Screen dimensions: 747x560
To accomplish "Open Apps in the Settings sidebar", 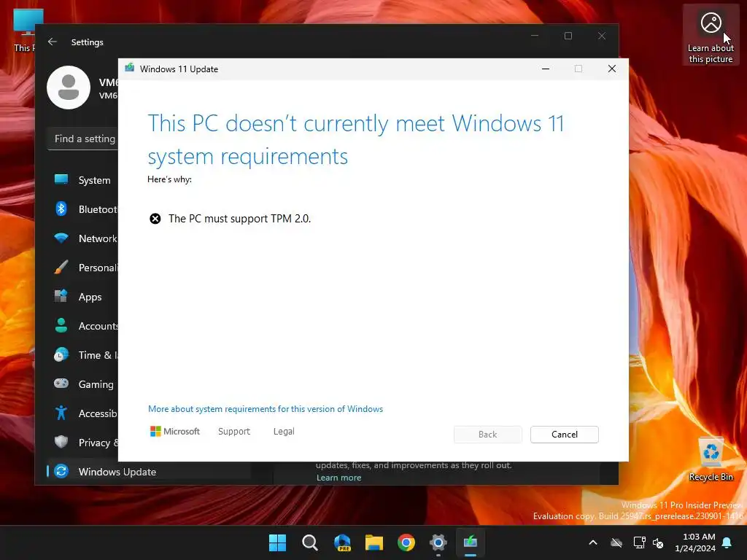I will (x=83, y=297).
